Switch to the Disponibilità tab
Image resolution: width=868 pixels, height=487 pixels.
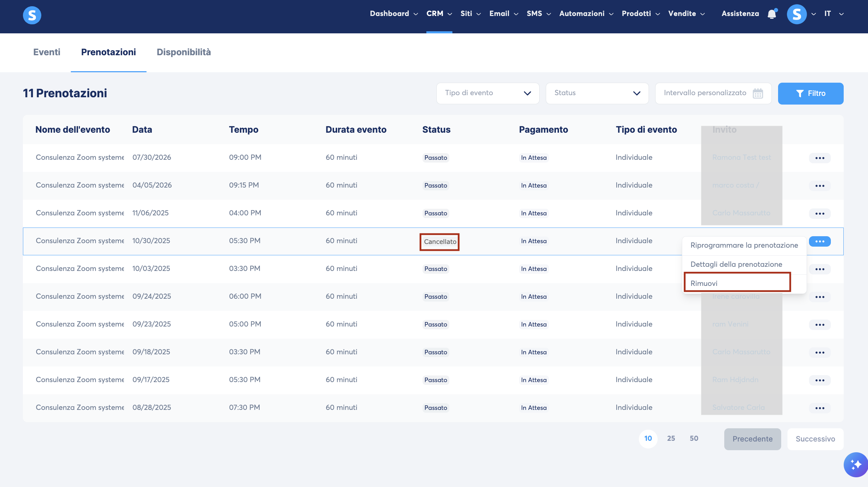coord(184,52)
